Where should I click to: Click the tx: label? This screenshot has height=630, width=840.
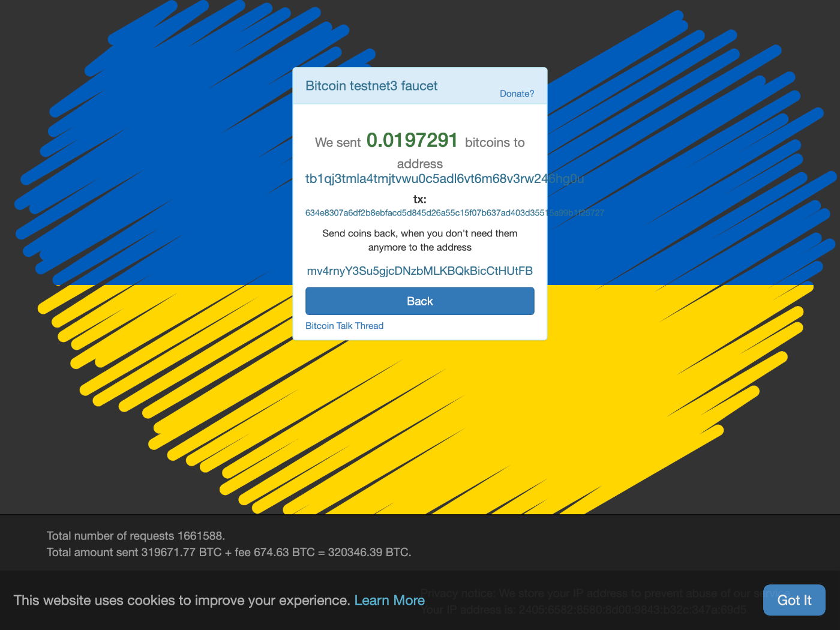(x=420, y=199)
